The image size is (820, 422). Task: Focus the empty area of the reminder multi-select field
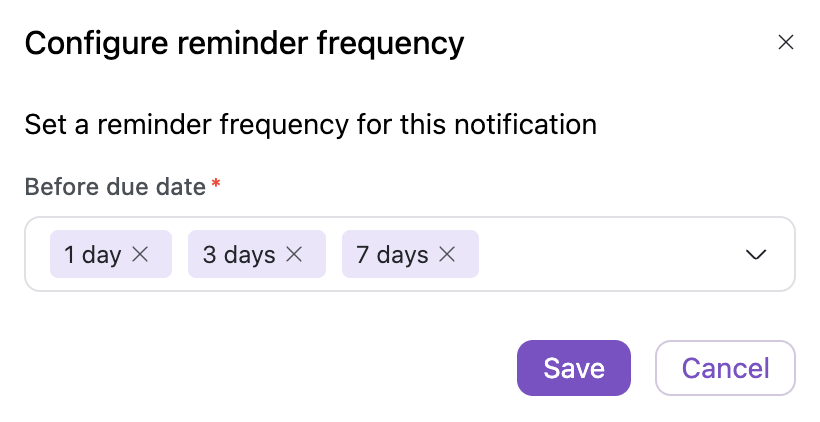click(x=610, y=255)
